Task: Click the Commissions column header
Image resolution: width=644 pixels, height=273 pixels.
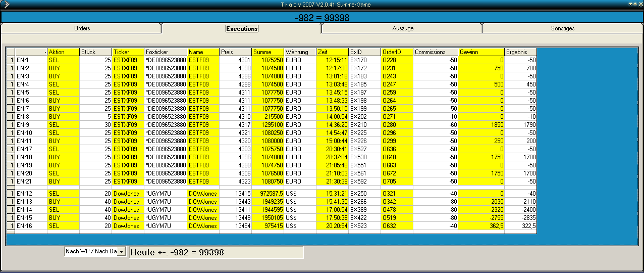Action: [x=435, y=52]
